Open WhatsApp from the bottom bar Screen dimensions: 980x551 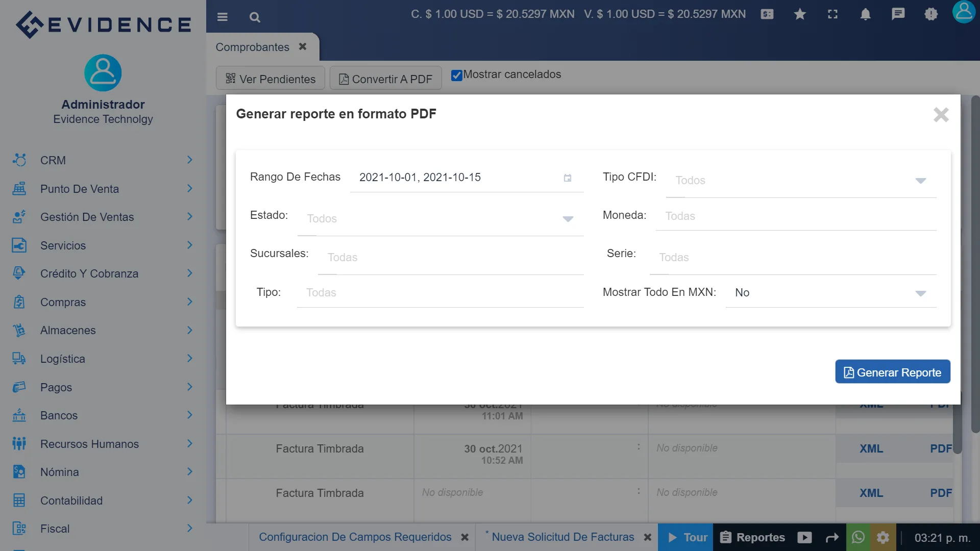point(858,537)
